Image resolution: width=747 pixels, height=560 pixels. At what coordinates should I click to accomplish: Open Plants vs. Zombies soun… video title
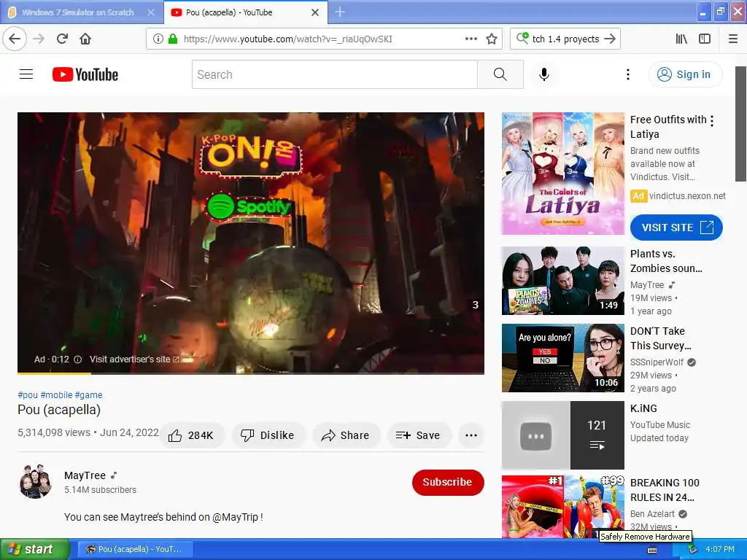coord(666,261)
